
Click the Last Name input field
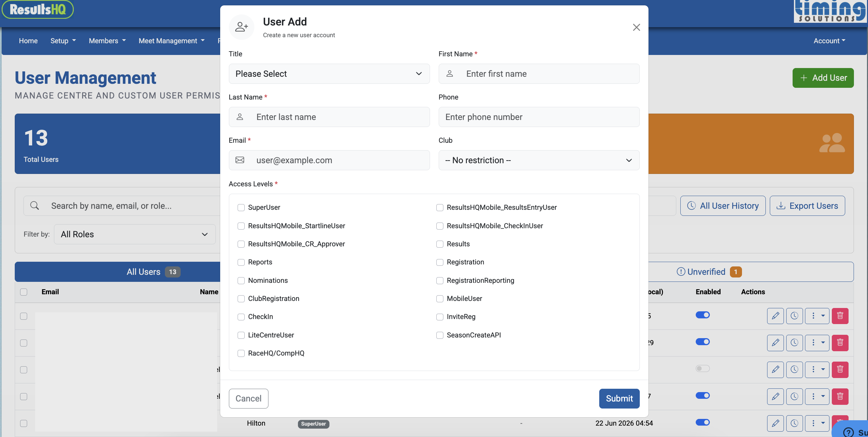[x=329, y=117]
